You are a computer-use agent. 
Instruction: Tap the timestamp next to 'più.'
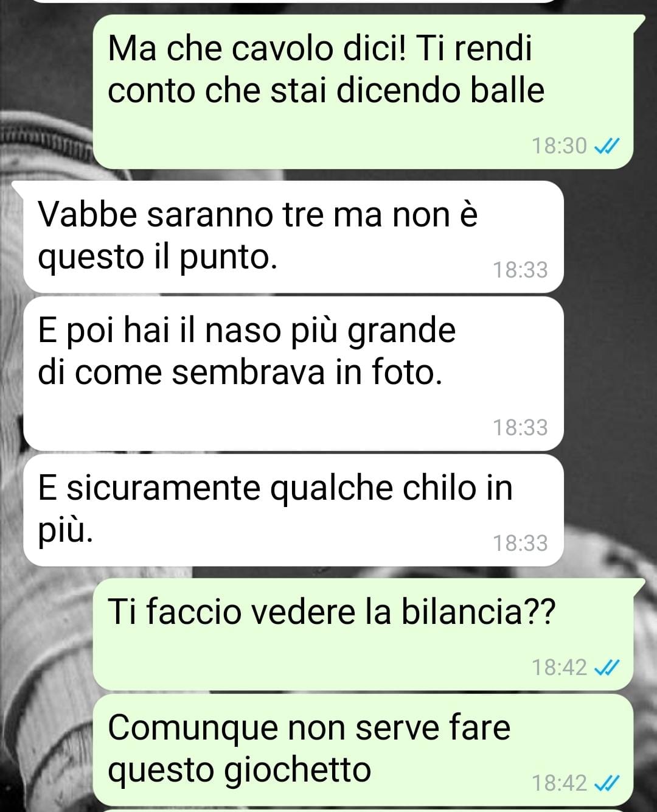[520, 543]
